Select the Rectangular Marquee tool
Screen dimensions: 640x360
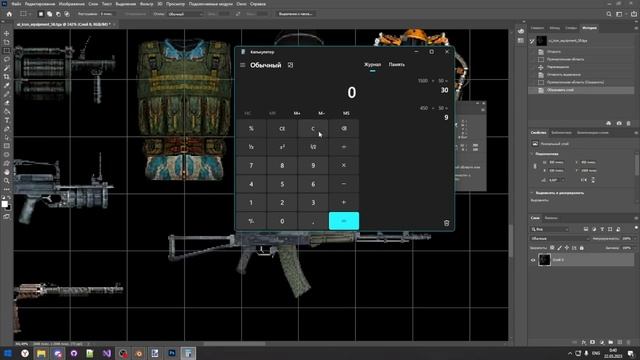(7, 51)
